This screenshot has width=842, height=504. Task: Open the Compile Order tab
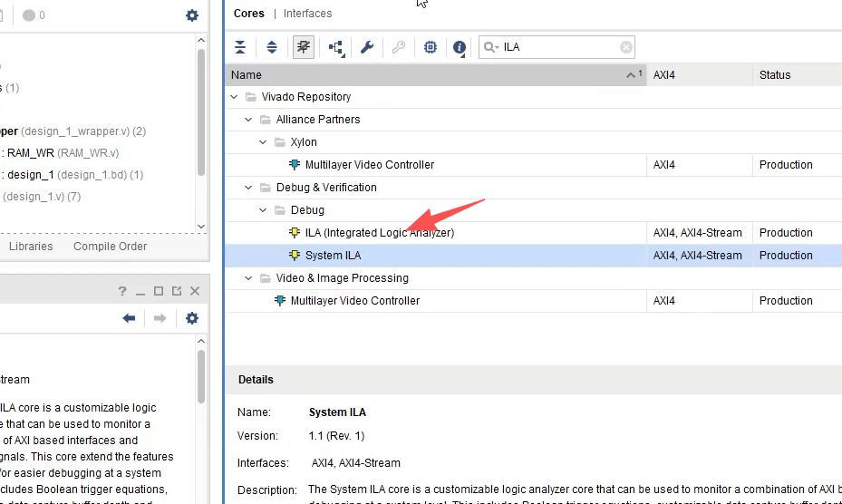tap(110, 246)
